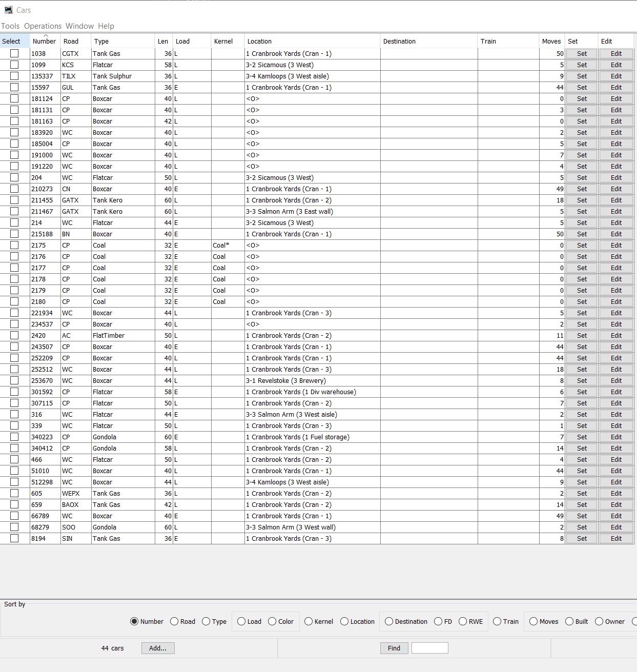Viewport: 637px width, 672px height.
Task: Tick the checkbox for gondola SOO 68279
Action: pos(14,527)
